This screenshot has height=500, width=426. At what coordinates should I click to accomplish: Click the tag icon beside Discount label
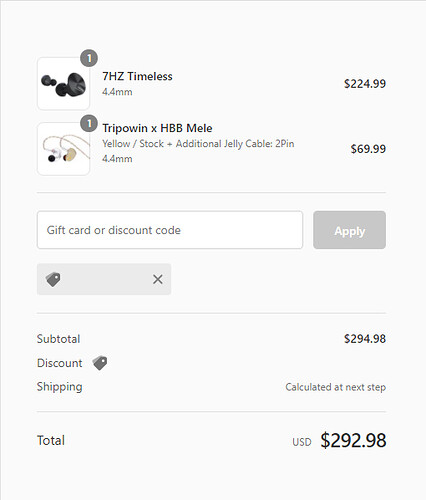pyautogui.click(x=100, y=363)
